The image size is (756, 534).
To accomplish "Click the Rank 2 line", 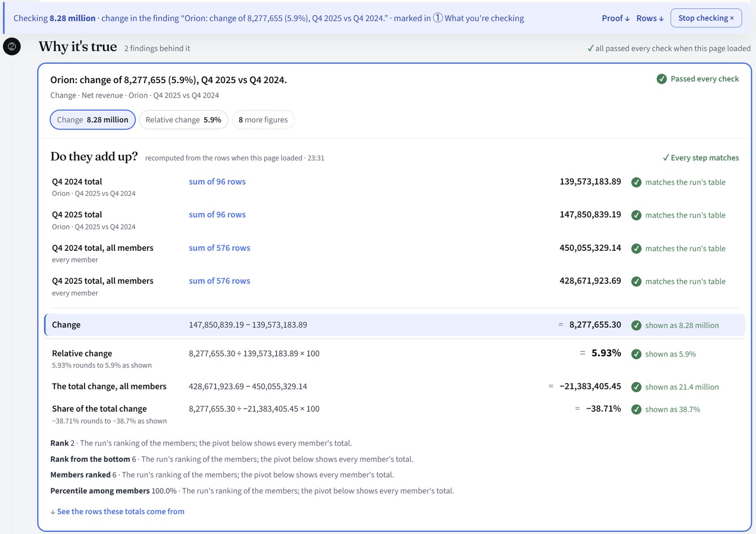I will click(x=201, y=443).
